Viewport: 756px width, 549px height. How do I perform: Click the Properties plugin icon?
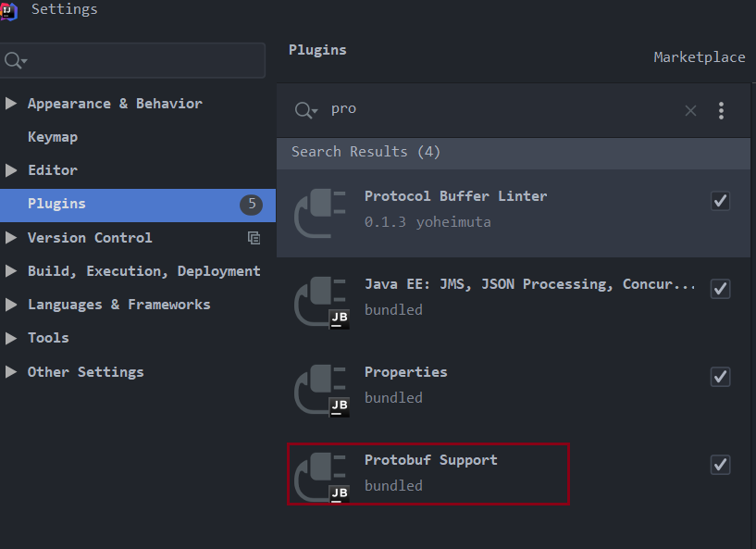(x=320, y=390)
